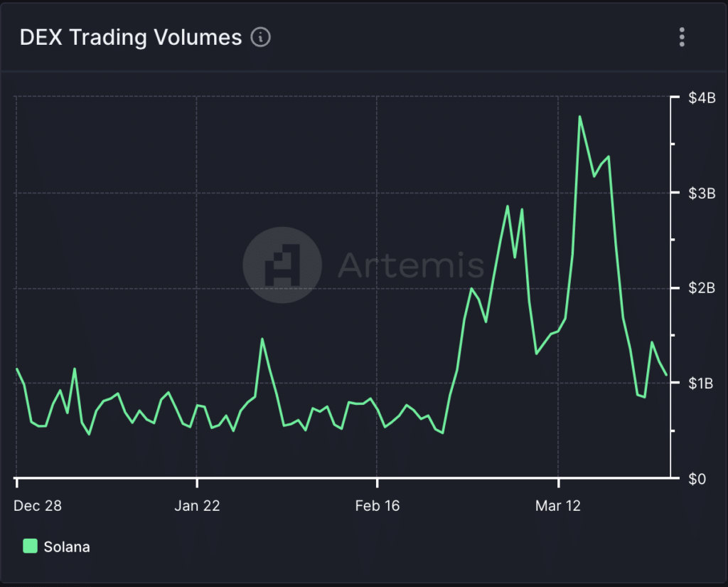Image resolution: width=728 pixels, height=587 pixels.
Task: Click the Solana legend label
Action: (67, 547)
